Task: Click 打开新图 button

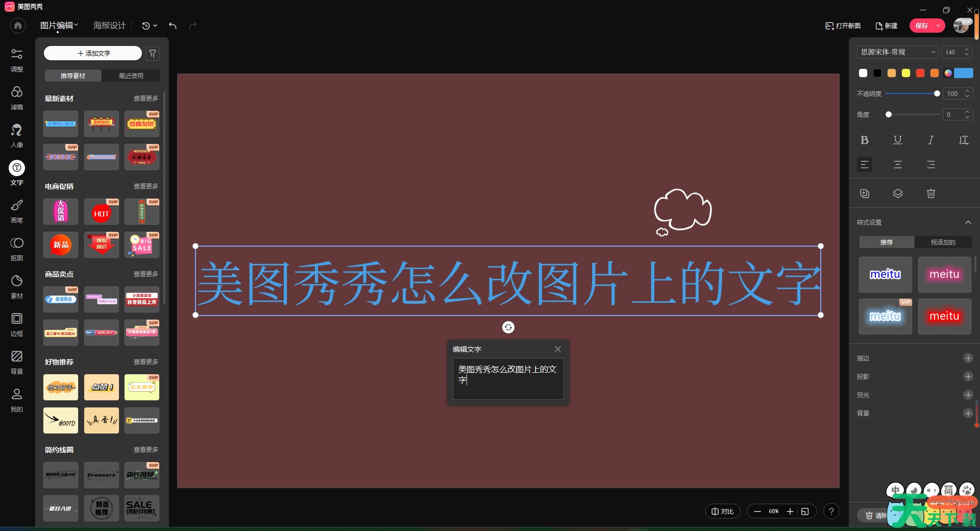Action: click(x=843, y=26)
